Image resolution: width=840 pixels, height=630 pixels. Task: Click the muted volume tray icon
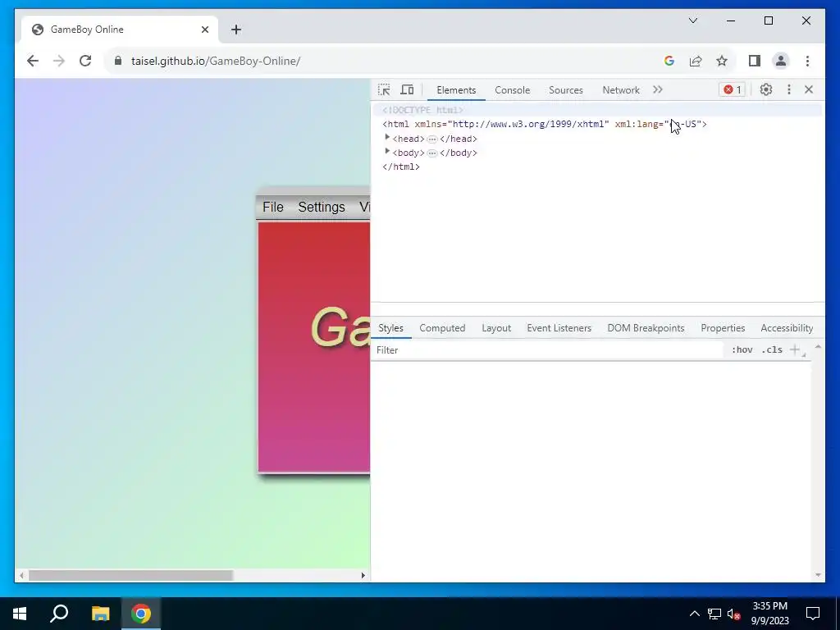point(733,614)
